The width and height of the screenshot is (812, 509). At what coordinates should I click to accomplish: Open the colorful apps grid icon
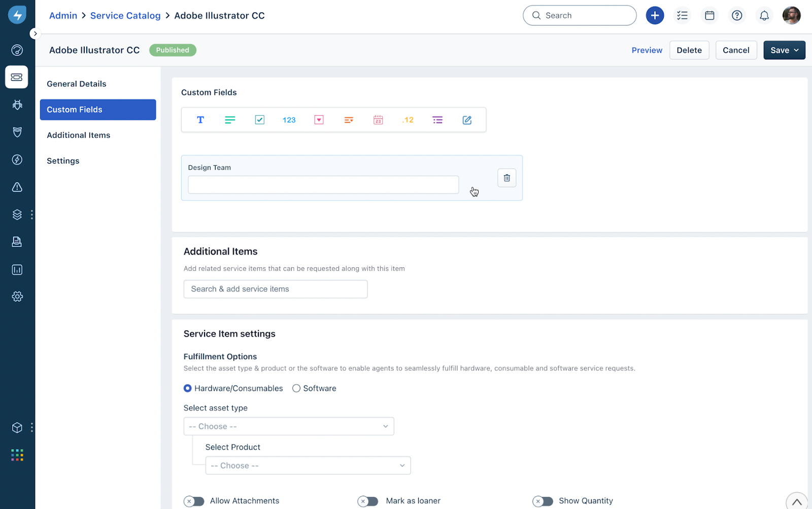(17, 455)
